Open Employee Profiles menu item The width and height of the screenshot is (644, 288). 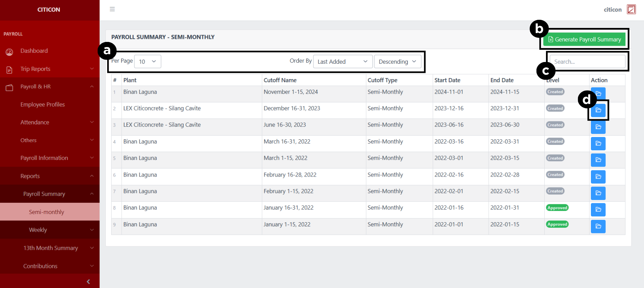coord(43,105)
